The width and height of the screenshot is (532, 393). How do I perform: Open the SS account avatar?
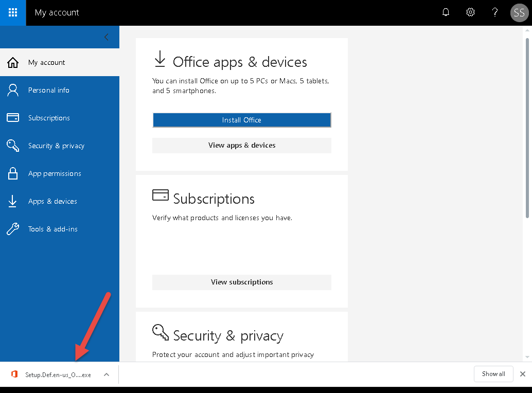[x=520, y=12]
